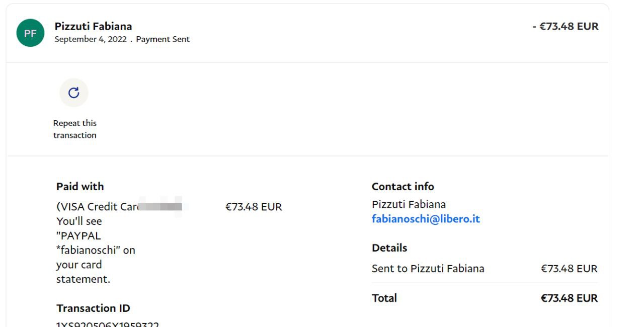The height and width of the screenshot is (327, 644).
Task: Click the green PF avatar icon
Action: coord(30,33)
